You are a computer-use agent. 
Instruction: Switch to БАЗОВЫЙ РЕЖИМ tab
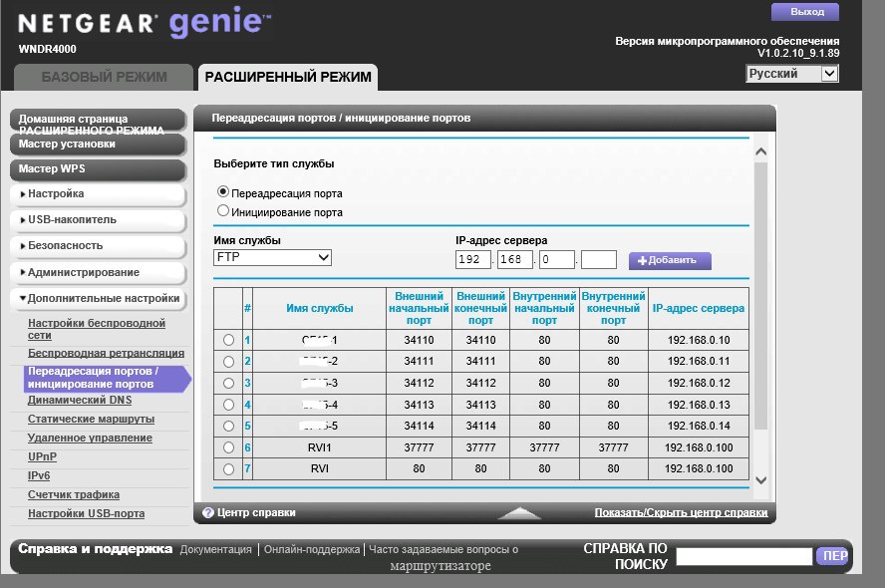pyautogui.click(x=104, y=78)
